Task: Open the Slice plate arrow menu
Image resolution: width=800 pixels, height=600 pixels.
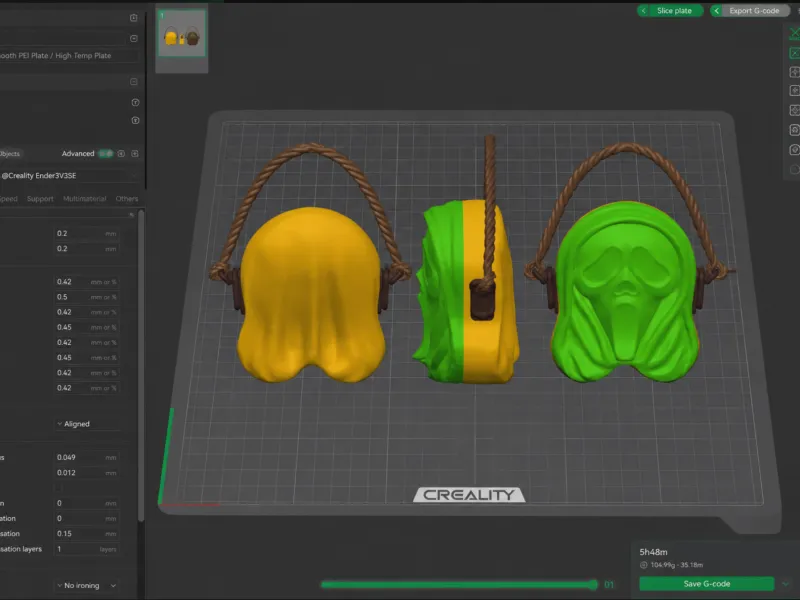Action: (643, 11)
